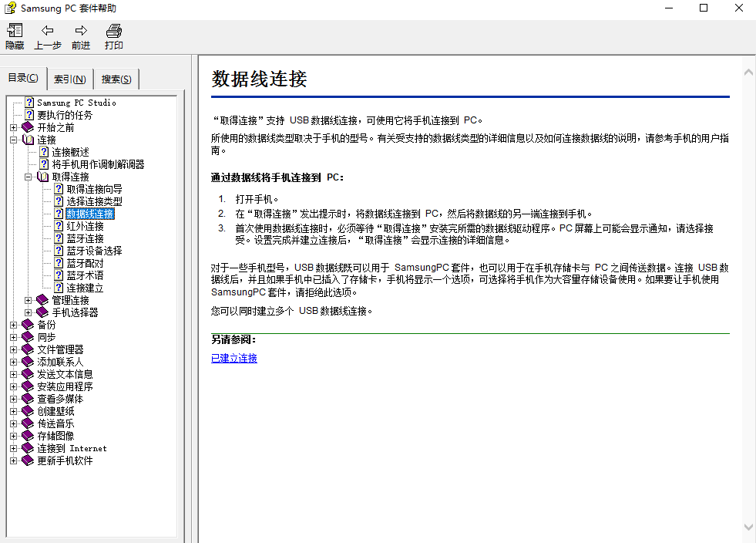Switch to the 索引(N) tab
The width and height of the screenshot is (756, 543).
coord(70,79)
